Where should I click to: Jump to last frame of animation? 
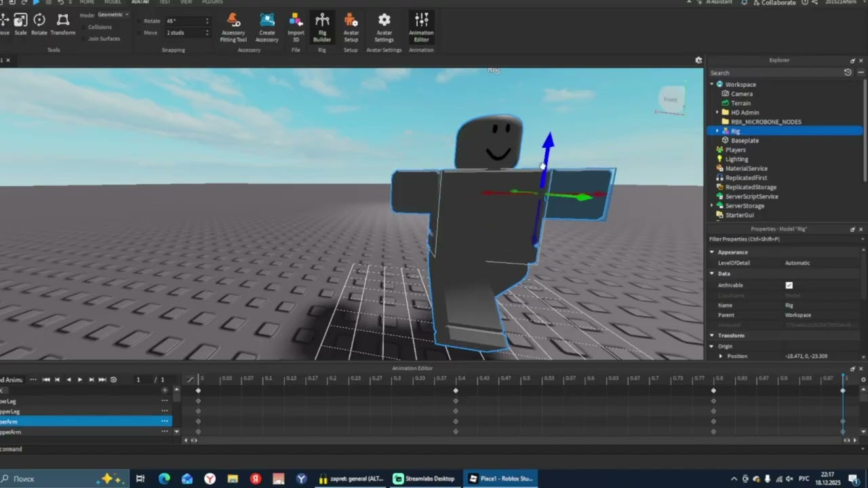[x=102, y=380]
